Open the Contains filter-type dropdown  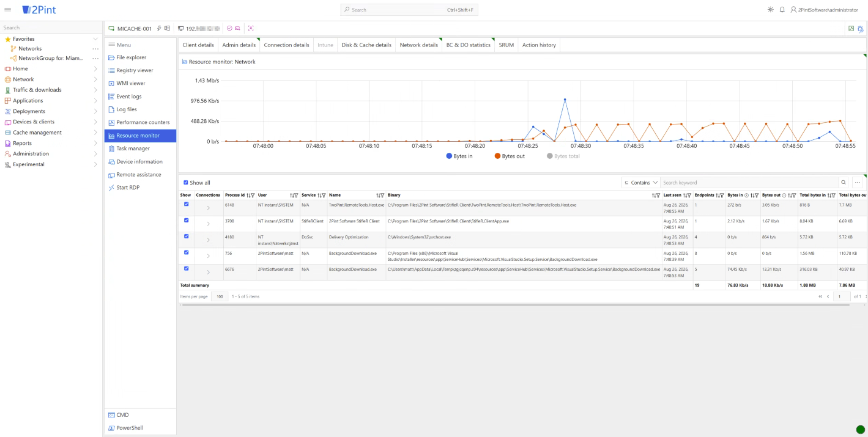(x=640, y=182)
